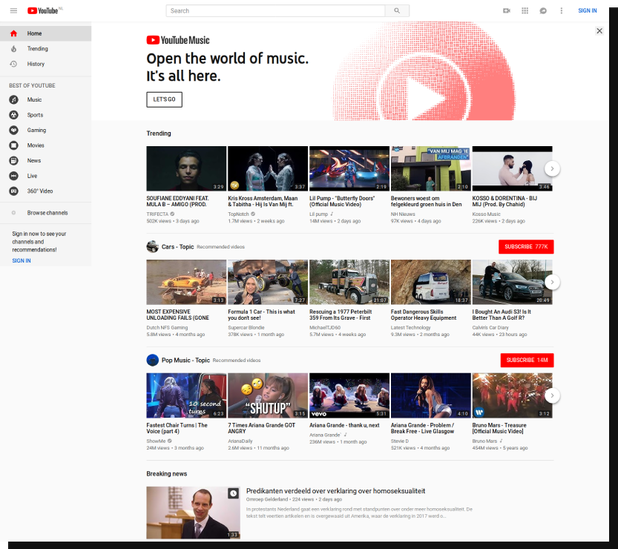Image resolution: width=618 pixels, height=549 pixels.
Task: Show next videos in Pop Music row
Action: [552, 396]
